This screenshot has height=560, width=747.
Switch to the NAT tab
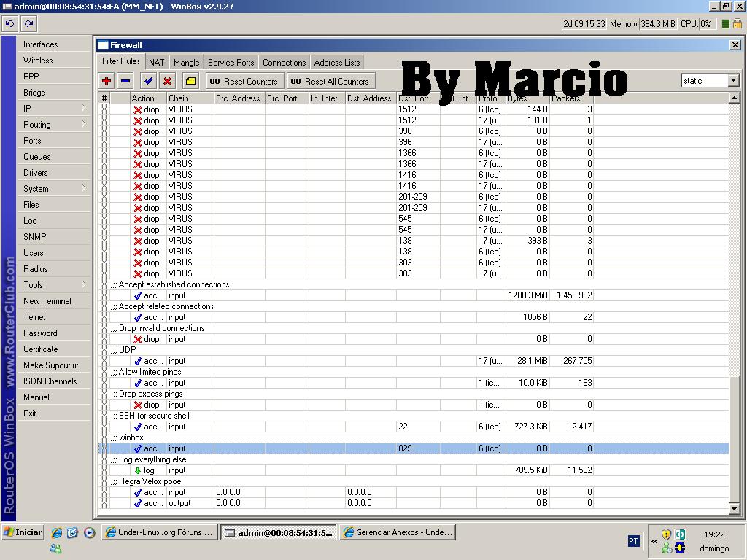(156, 63)
